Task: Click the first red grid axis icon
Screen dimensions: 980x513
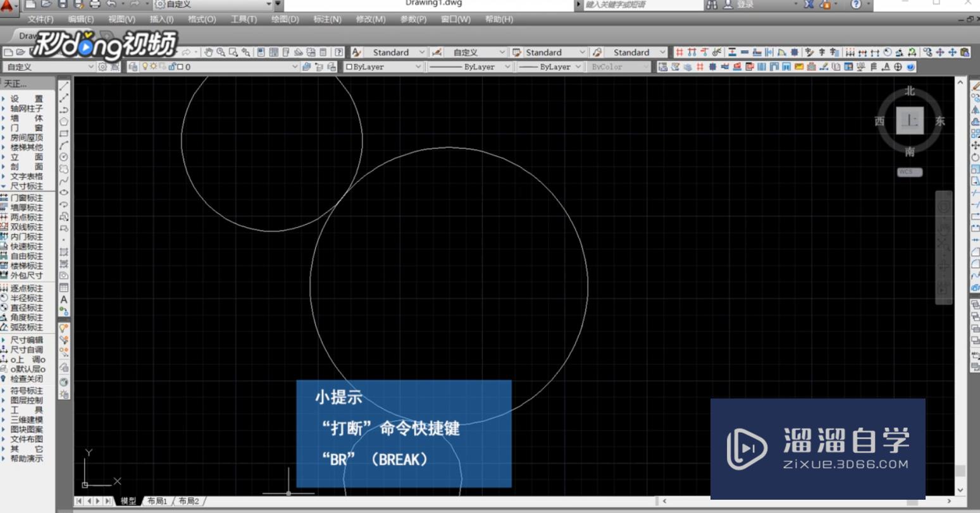Action: coord(679,53)
